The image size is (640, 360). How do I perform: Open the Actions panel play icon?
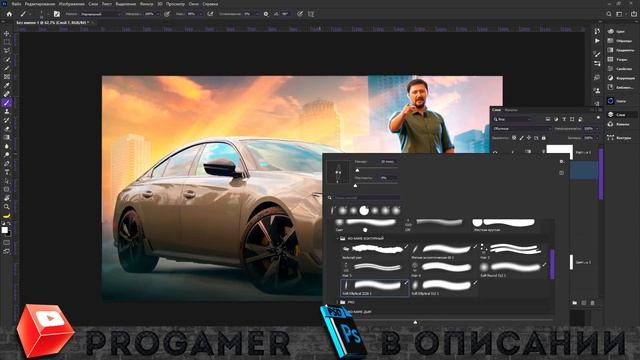(x=597, y=41)
